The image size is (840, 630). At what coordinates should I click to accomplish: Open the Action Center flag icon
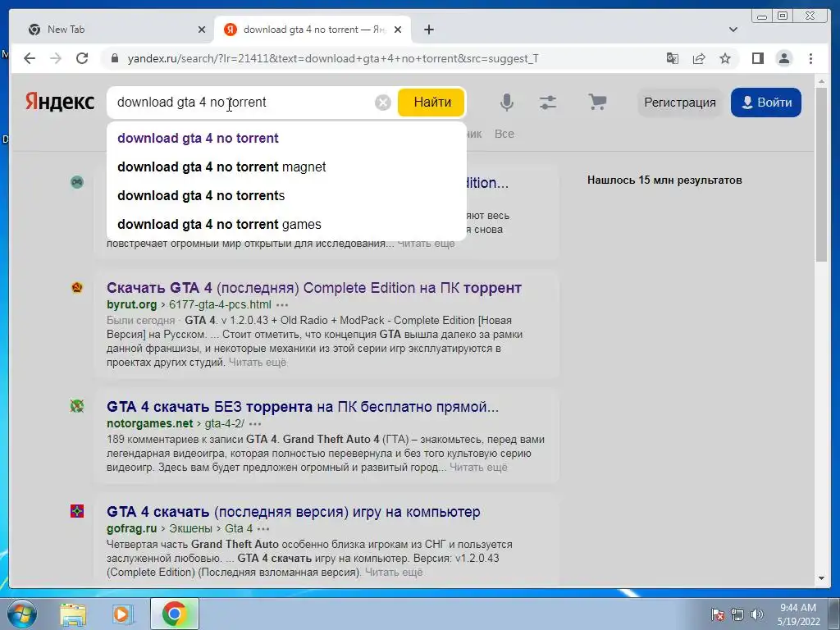click(718, 614)
